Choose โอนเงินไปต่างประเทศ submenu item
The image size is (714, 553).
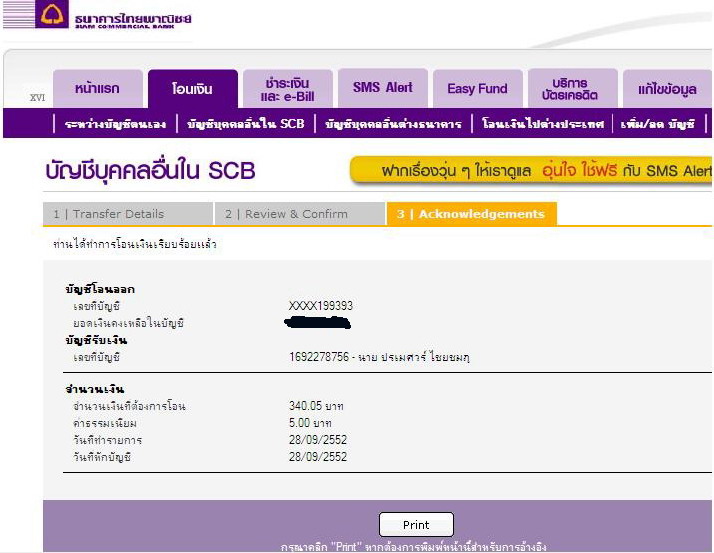543,123
